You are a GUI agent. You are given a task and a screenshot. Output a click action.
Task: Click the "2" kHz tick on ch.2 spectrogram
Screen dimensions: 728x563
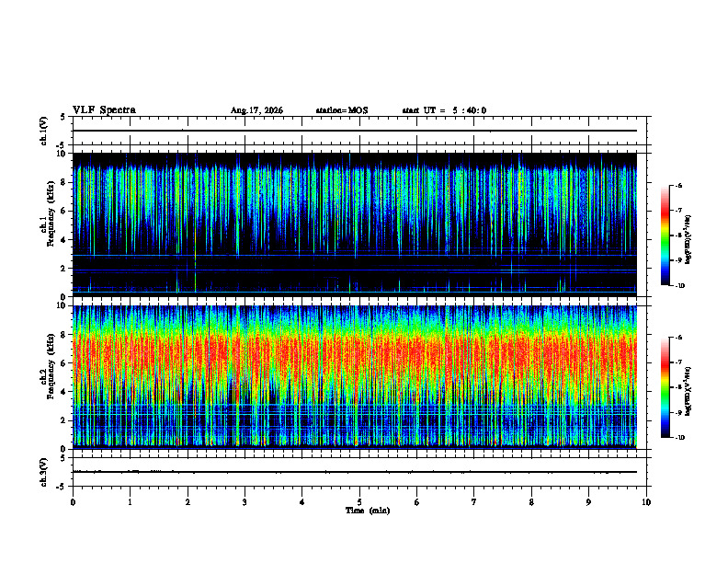pos(64,420)
